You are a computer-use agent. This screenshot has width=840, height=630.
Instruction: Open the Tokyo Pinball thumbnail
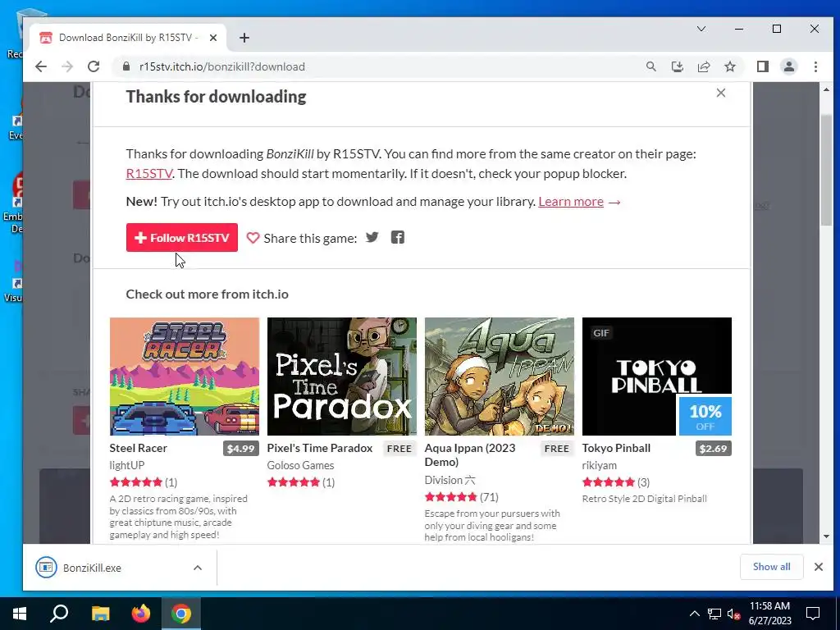[x=657, y=376]
